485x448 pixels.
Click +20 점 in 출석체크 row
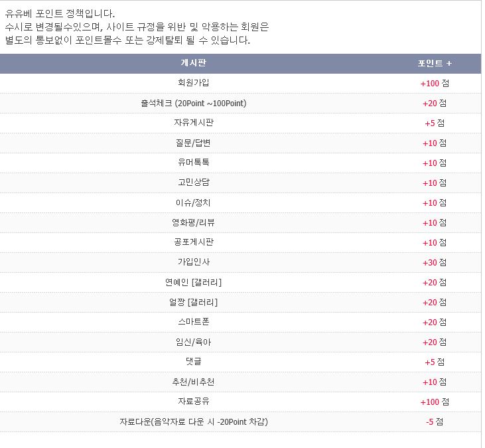tap(435, 104)
